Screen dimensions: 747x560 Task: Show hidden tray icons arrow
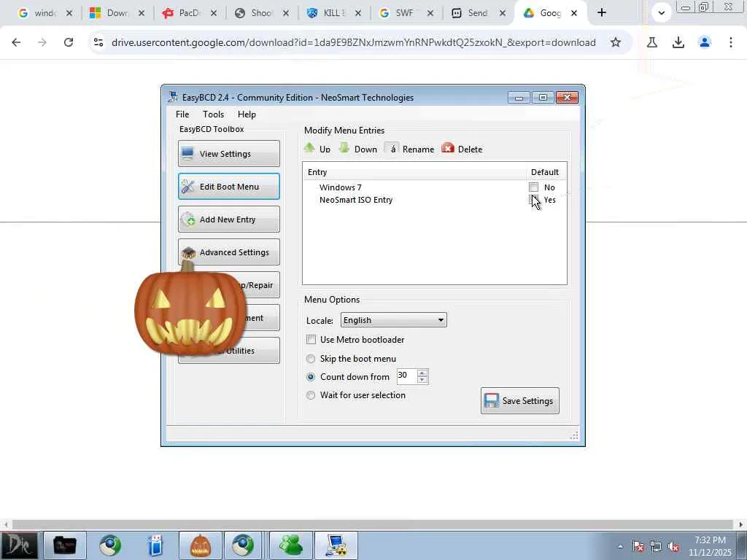pos(620,546)
